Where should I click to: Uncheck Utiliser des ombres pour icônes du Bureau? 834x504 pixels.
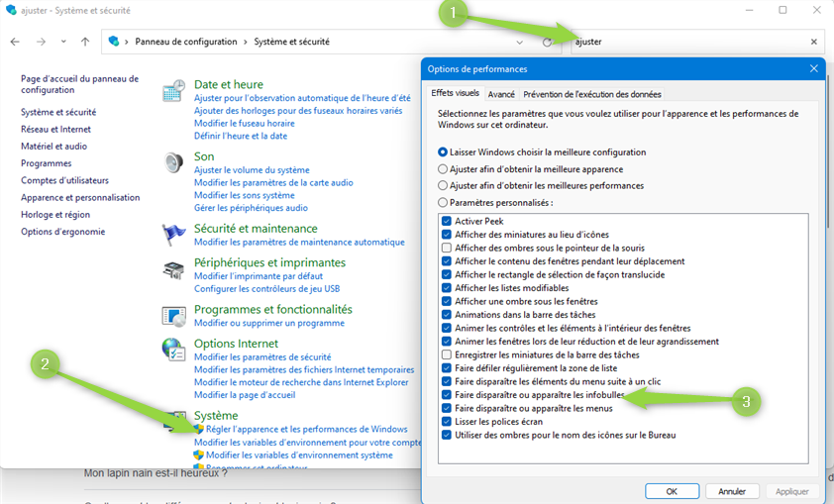pyautogui.click(x=447, y=435)
